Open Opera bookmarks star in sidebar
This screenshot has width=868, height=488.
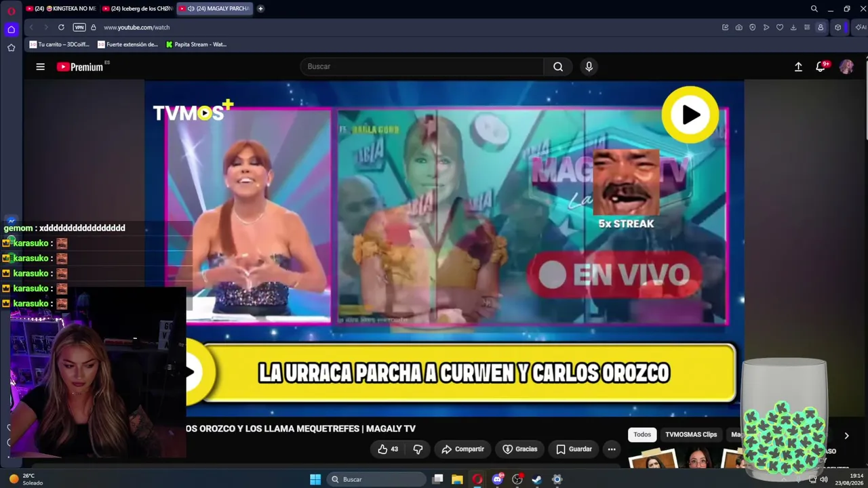11,47
